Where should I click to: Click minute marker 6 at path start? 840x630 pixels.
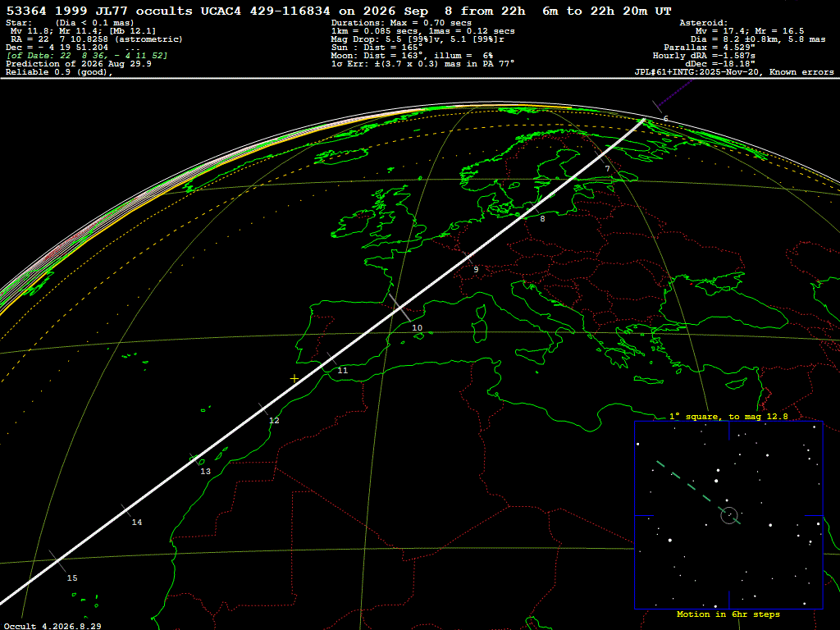pos(666,118)
